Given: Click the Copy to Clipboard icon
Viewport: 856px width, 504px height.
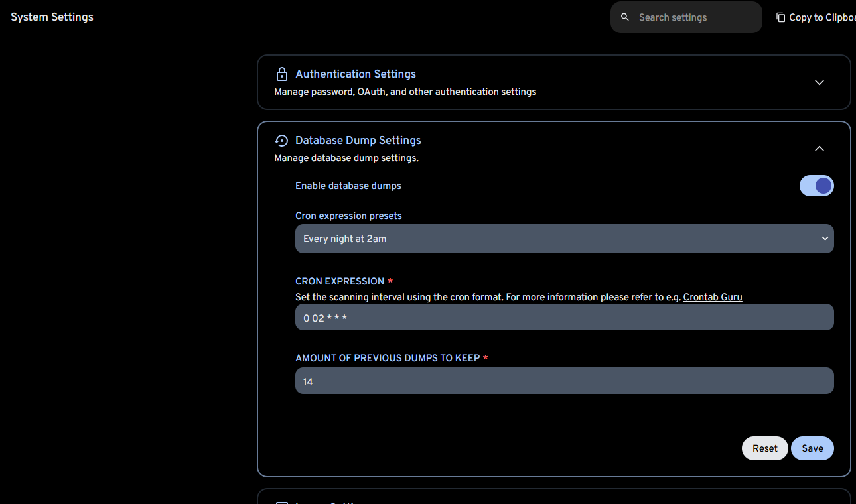Looking at the screenshot, I should coord(780,17).
